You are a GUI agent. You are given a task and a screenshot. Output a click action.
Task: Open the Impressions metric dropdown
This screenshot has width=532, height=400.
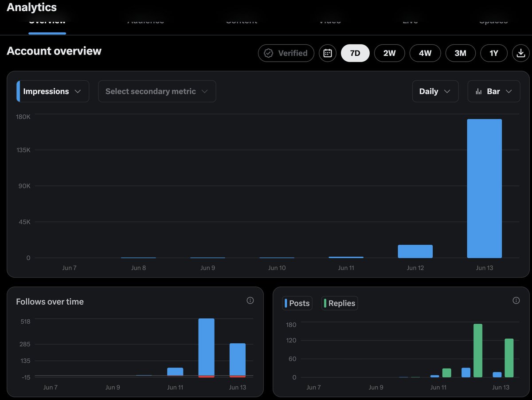53,91
